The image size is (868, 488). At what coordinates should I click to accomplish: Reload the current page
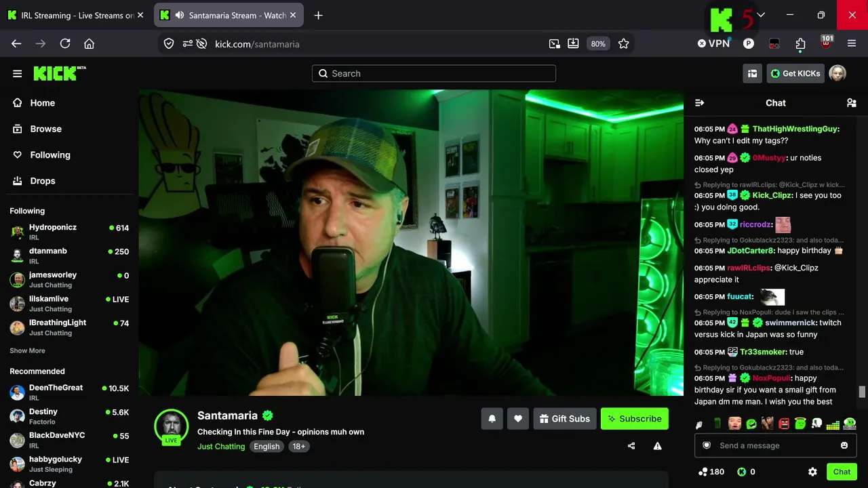65,43
